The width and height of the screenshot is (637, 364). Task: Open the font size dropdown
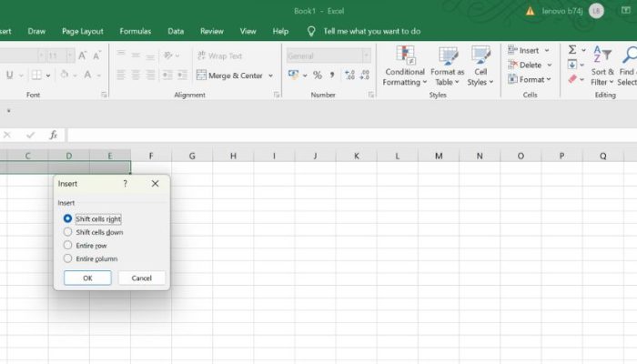point(70,56)
